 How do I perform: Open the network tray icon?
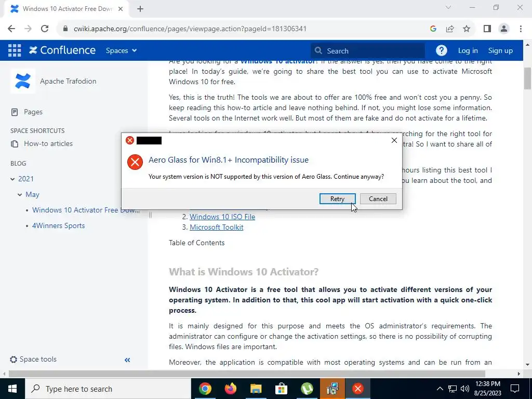coord(453,389)
